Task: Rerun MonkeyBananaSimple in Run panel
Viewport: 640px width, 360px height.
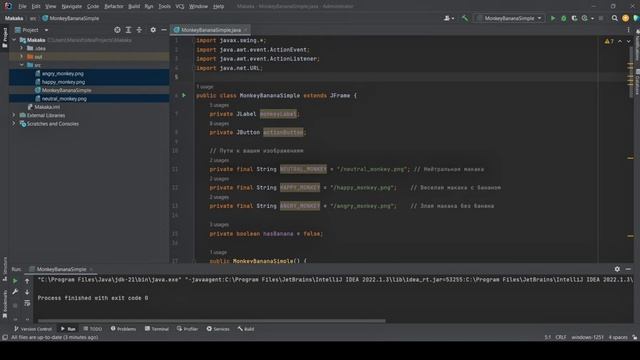Action: coord(15,281)
